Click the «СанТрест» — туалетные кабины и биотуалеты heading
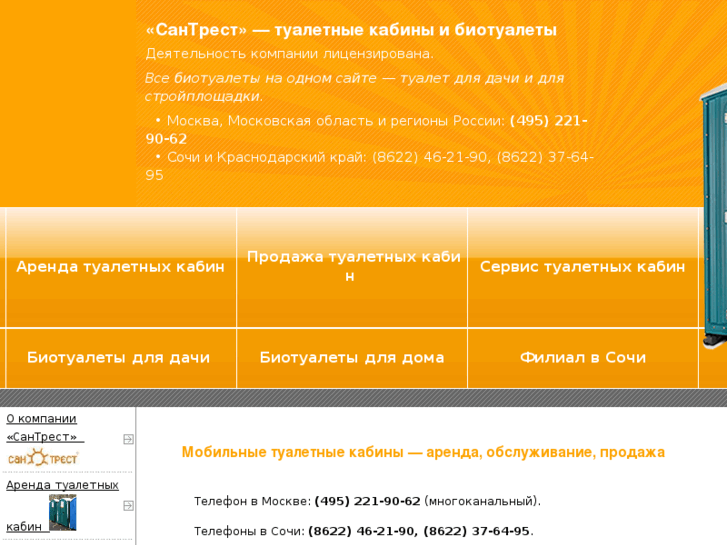The width and height of the screenshot is (727, 545). pos(351,30)
